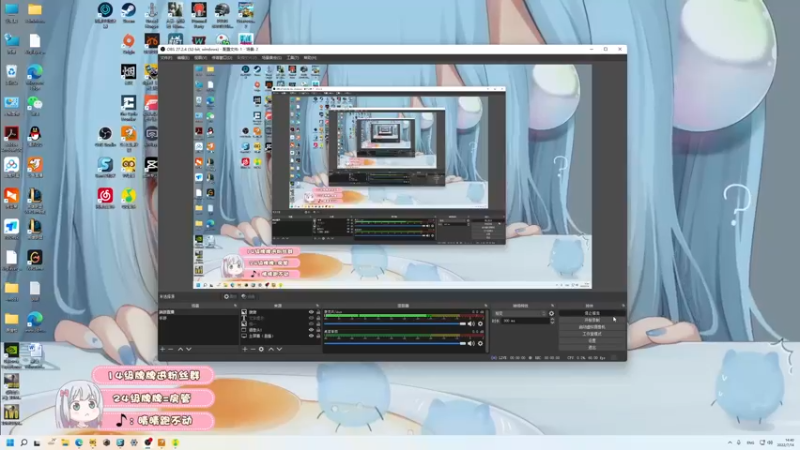This screenshot has height=450, width=800.
Task: Toggle visibility eye of the display capture source
Action: coord(311,336)
